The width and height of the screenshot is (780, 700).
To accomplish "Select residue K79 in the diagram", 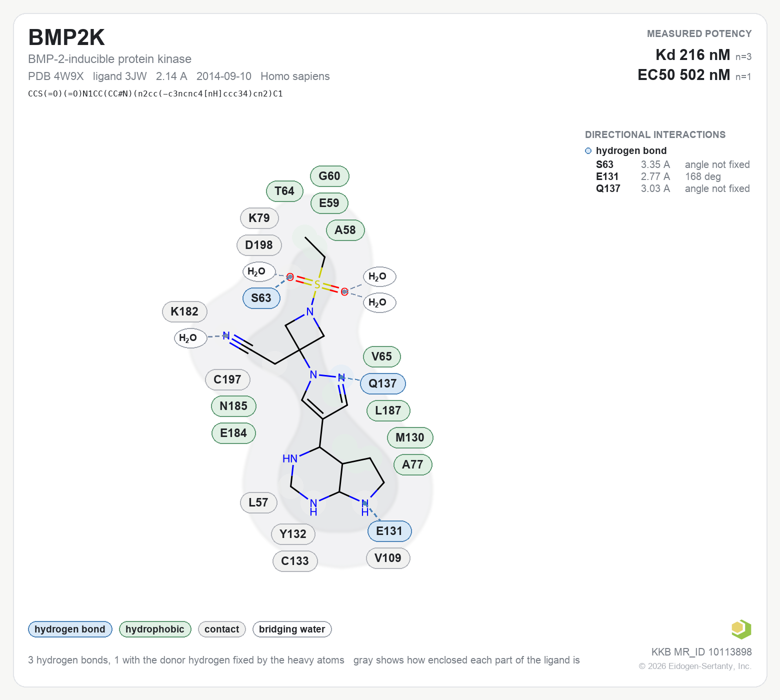I will pos(259,218).
